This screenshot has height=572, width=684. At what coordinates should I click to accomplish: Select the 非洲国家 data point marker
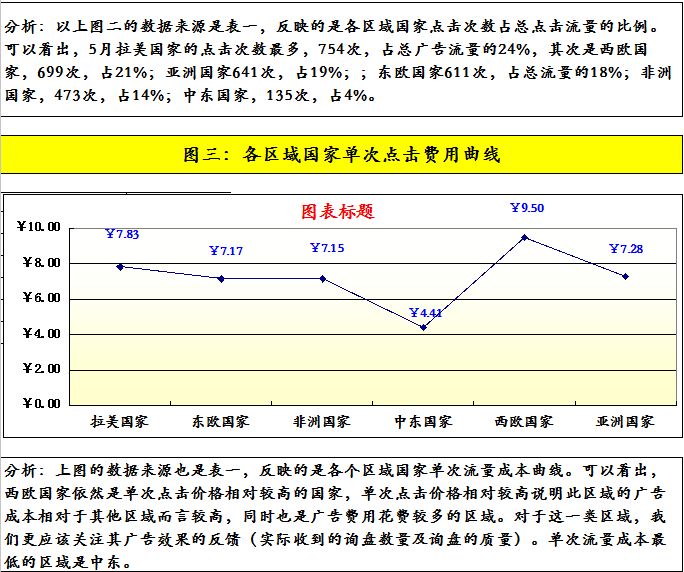tap(322, 278)
